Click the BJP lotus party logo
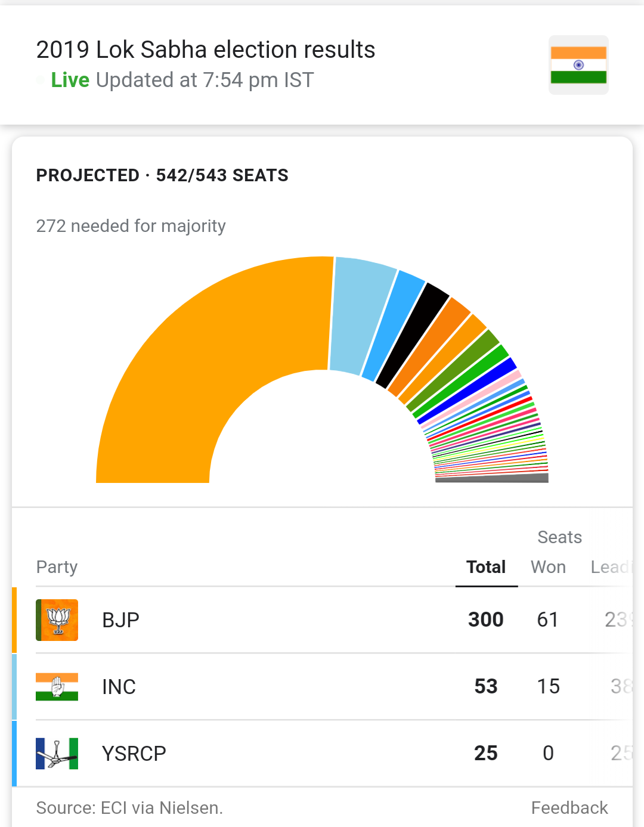Viewport: 644px width, 827px height. [57, 620]
